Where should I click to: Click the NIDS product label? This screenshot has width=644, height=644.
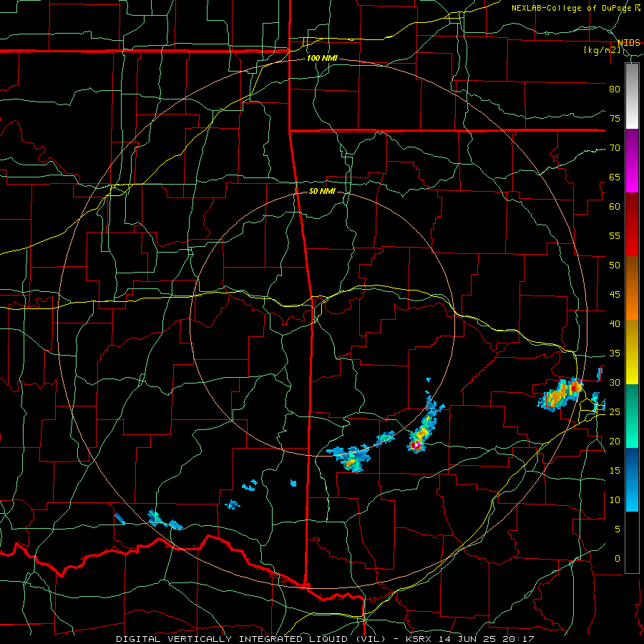(x=628, y=43)
